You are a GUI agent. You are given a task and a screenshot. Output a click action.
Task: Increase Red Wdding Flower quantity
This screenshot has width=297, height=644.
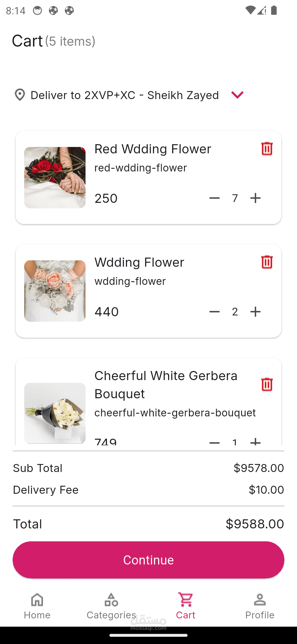click(255, 198)
